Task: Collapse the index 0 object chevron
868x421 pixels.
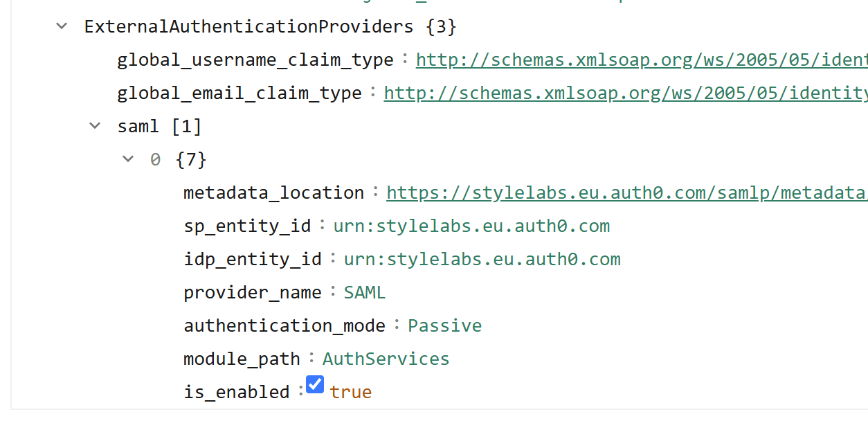Action: [x=128, y=159]
